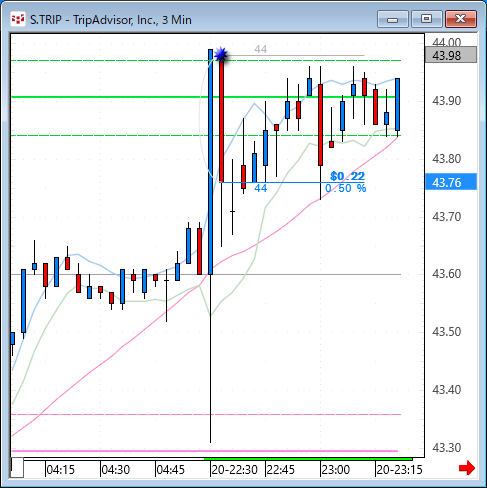Click the $0.22 measurement text
The height and width of the screenshot is (488, 487).
coord(347,176)
